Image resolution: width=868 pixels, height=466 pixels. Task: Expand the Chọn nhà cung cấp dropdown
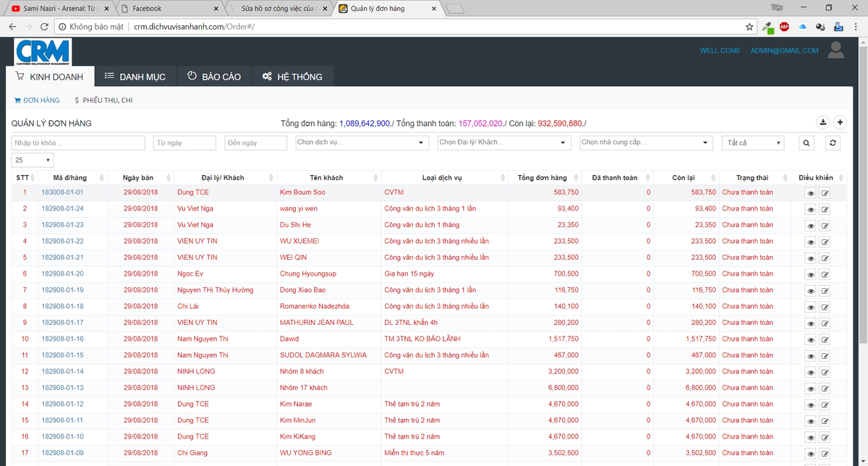[647, 143]
